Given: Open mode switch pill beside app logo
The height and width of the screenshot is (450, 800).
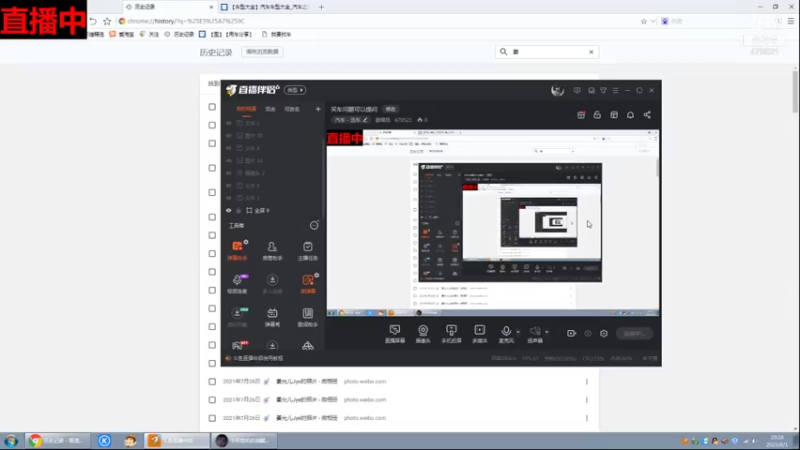Looking at the screenshot, I should point(295,90).
